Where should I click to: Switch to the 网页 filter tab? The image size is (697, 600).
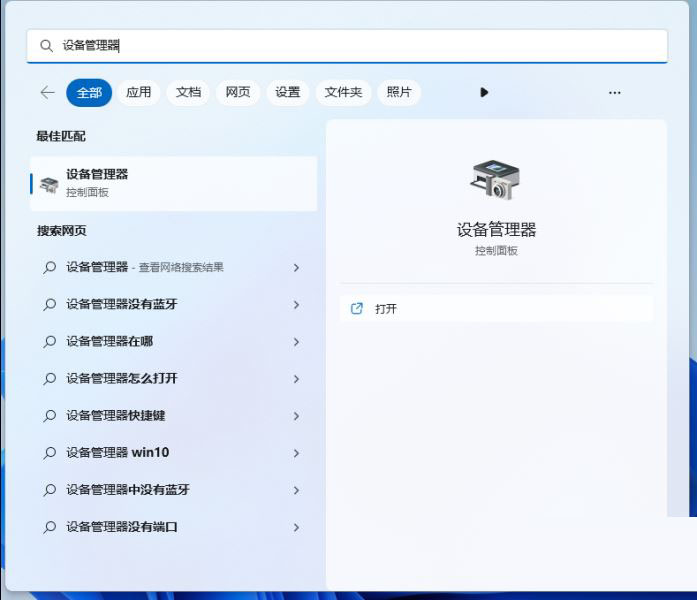(238, 92)
